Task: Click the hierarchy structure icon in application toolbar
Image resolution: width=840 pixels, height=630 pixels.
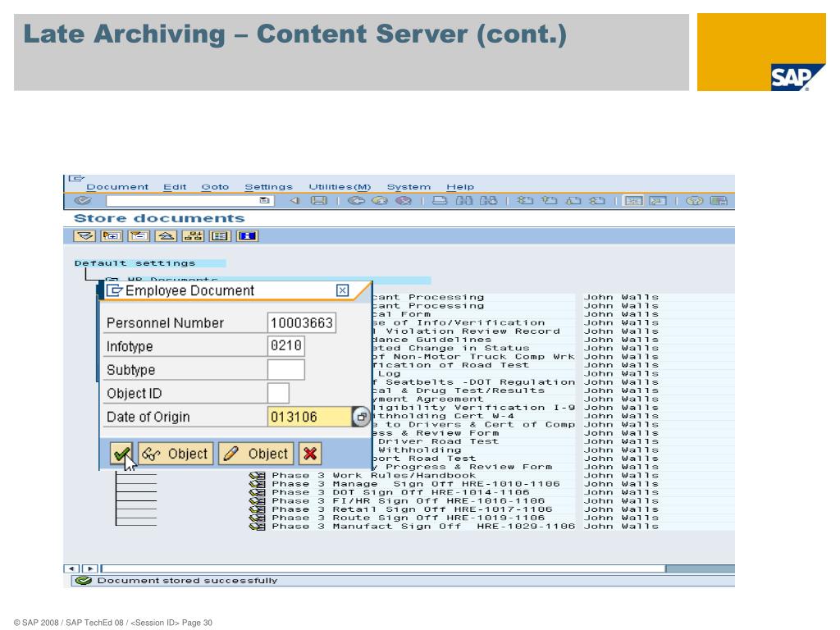Action: 193,235
